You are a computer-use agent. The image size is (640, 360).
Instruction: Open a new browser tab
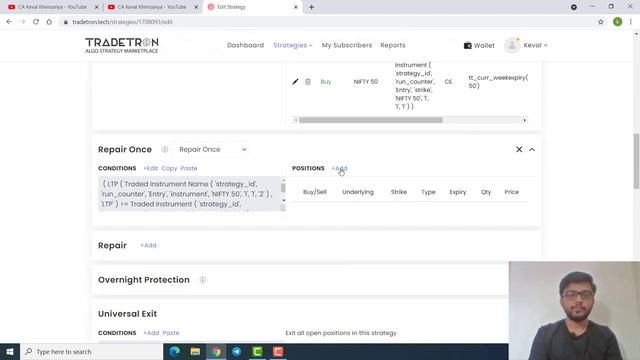click(x=311, y=7)
